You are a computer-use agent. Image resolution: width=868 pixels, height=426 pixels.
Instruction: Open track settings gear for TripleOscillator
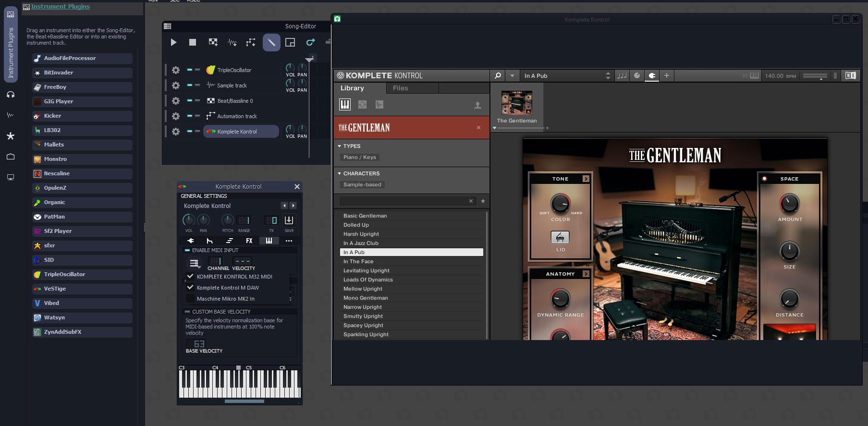[x=176, y=70]
